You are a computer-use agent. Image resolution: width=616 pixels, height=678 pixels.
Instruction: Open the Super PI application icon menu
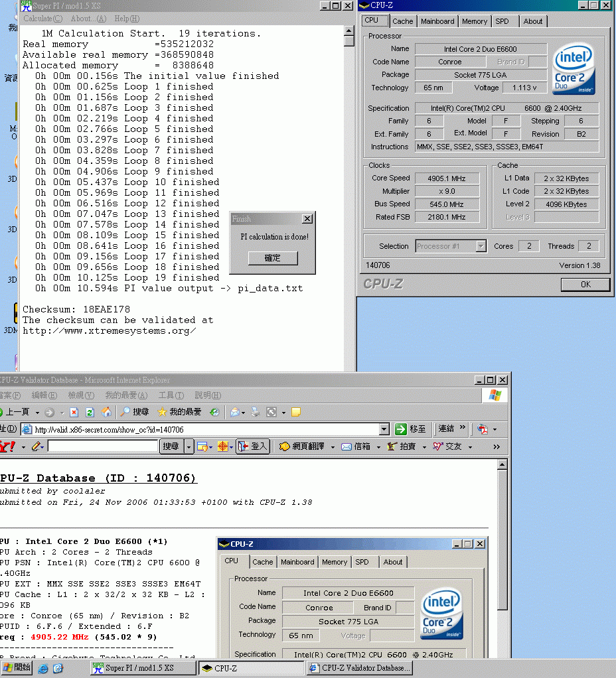26,5
